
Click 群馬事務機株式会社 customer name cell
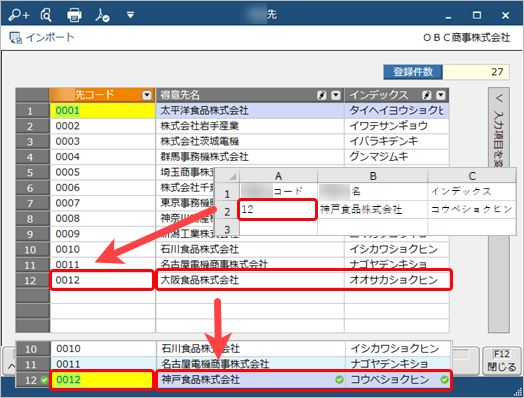[250, 157]
